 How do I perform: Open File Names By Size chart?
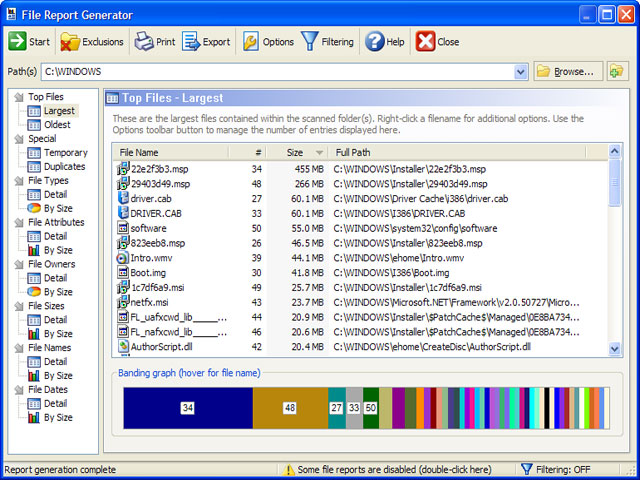[58, 376]
